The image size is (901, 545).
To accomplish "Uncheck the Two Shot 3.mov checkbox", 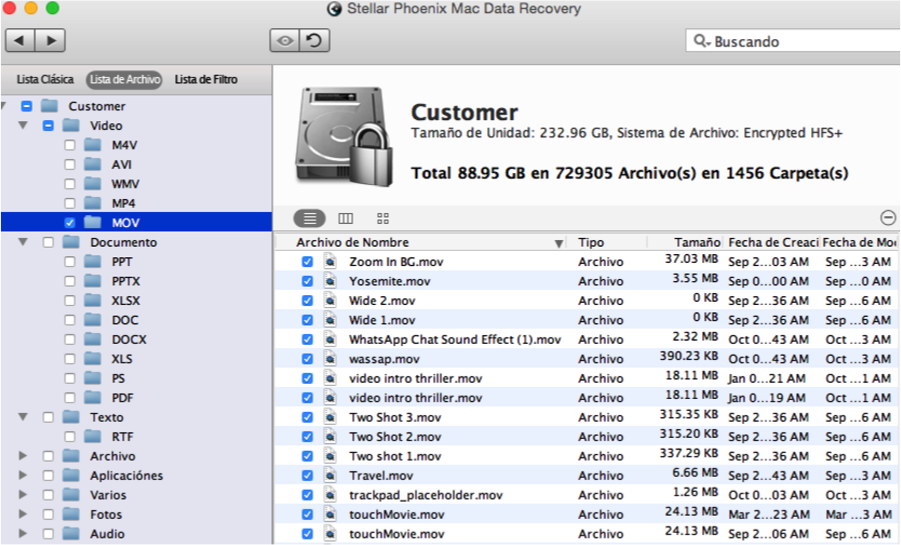I will [307, 417].
